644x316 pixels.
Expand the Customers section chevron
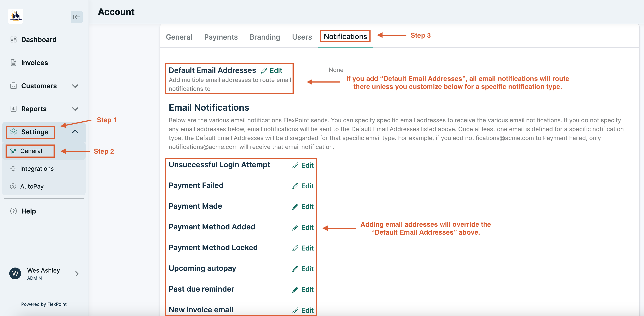coord(75,86)
